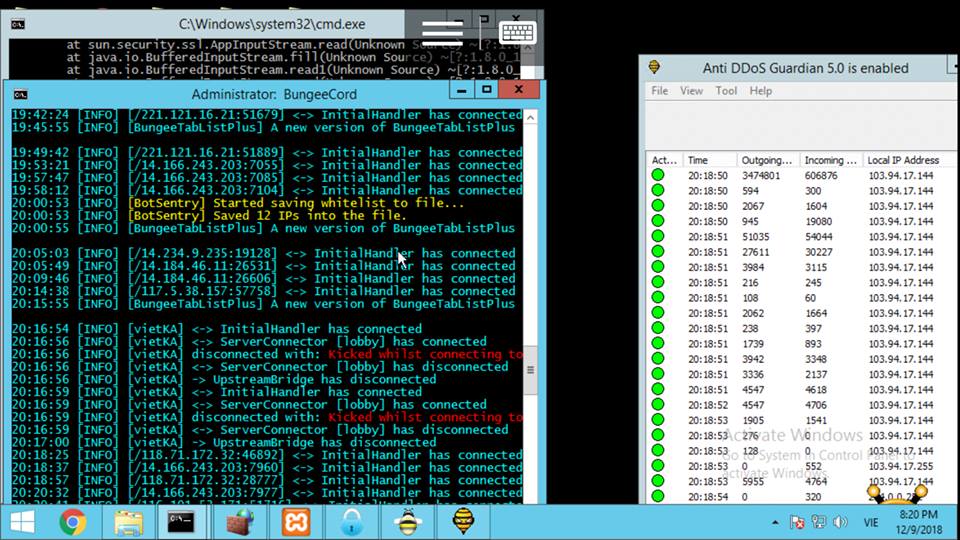
Task: Open the remote session hamburger menu overlay
Action: pyautogui.click(x=442, y=33)
